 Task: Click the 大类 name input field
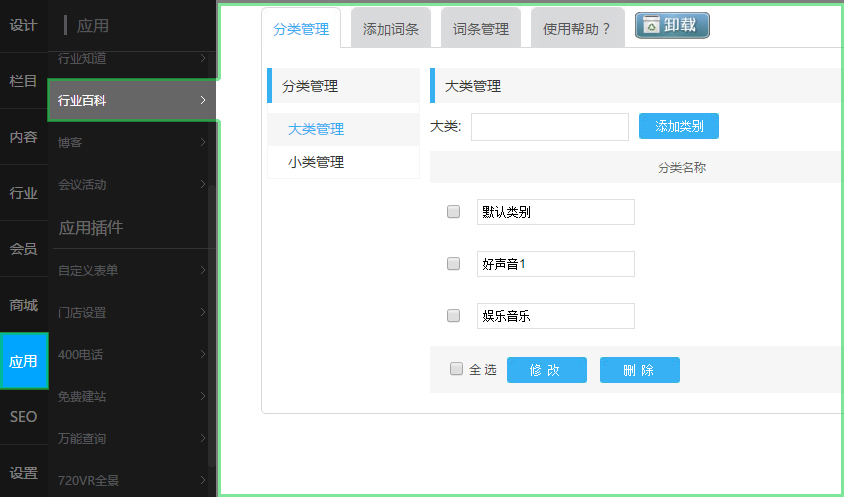click(x=549, y=127)
